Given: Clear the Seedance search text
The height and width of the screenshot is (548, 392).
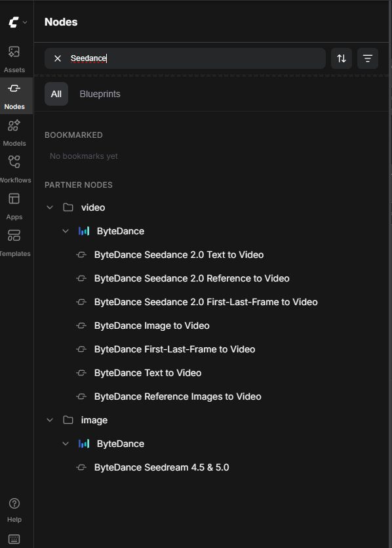Looking at the screenshot, I should (58, 58).
